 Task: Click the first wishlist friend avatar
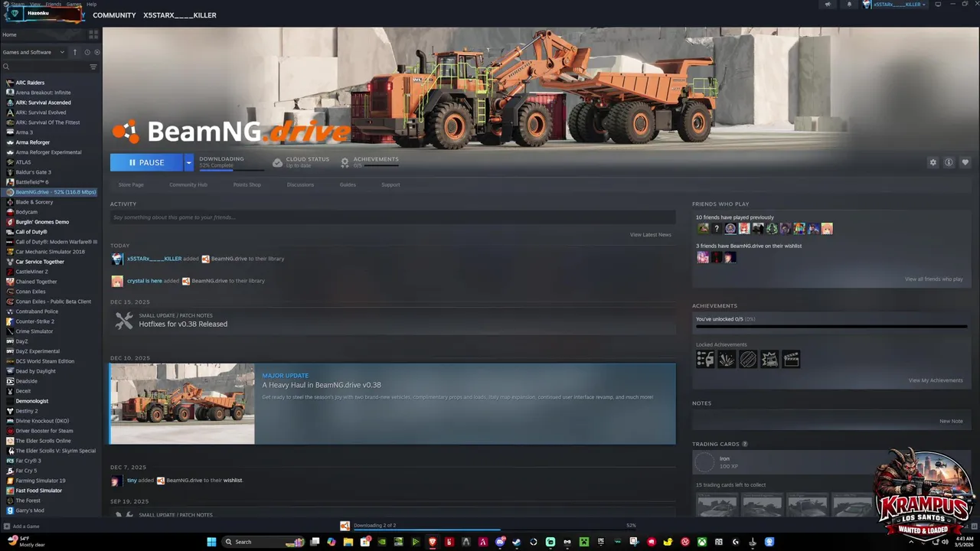click(x=703, y=257)
